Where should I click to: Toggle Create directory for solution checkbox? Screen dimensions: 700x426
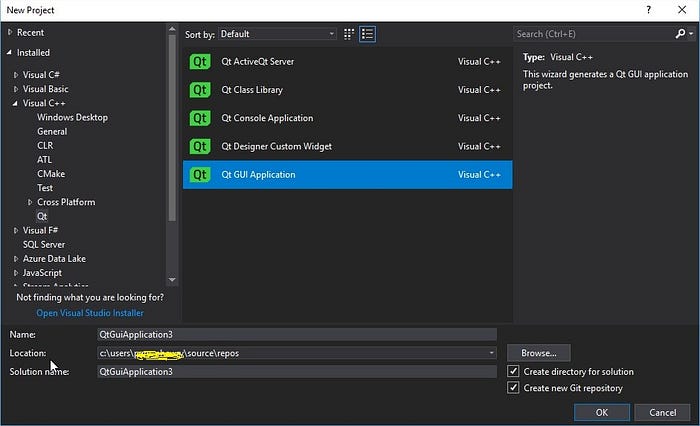click(513, 371)
